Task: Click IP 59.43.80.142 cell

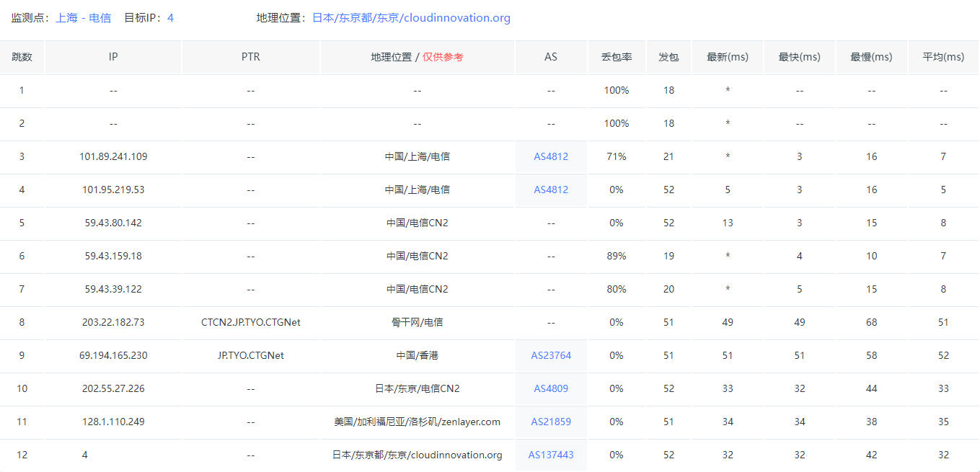Action: [113, 223]
